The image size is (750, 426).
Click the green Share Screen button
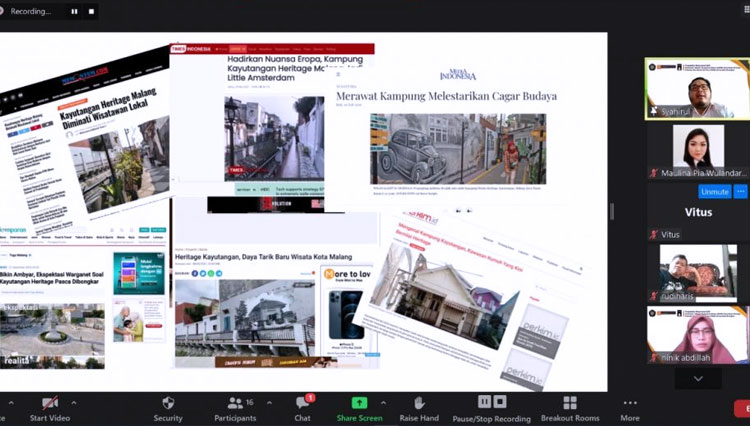[359, 409]
